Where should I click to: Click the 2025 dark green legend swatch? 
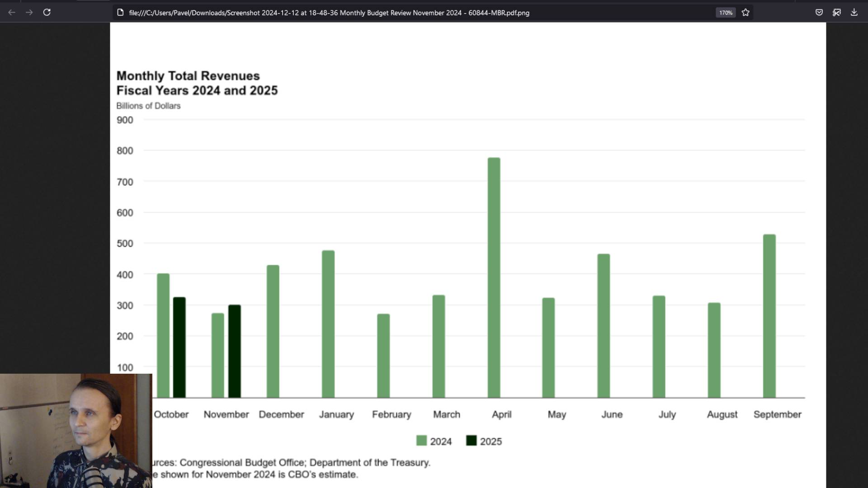(471, 441)
